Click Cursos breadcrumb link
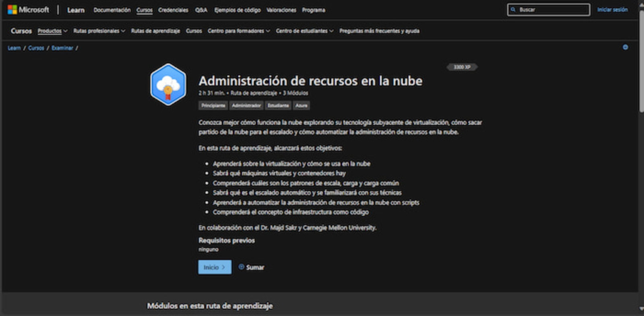Image resolution: width=644 pixels, height=316 pixels. click(36, 48)
